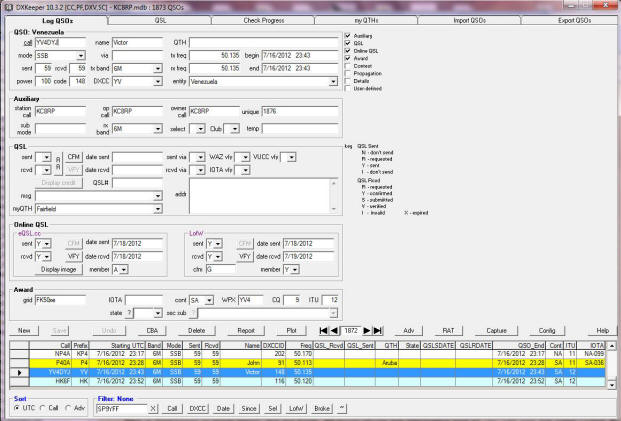Filter log by LotW button

coord(296,408)
